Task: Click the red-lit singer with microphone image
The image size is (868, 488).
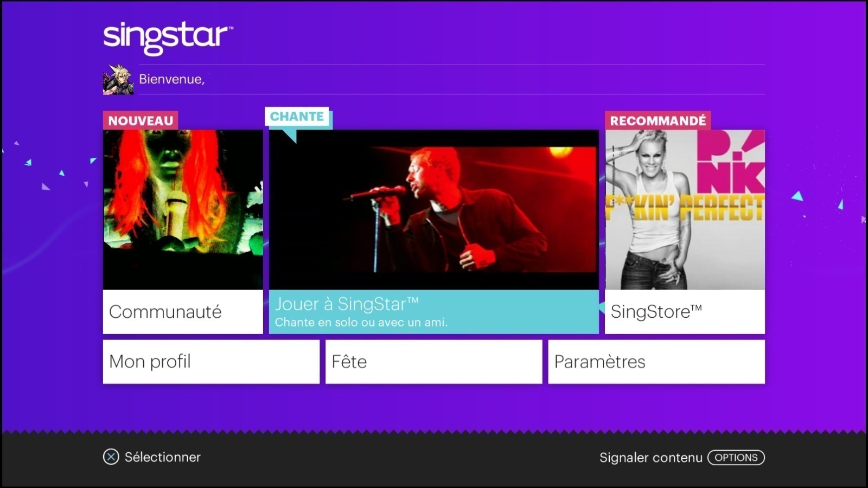Action: (434, 210)
